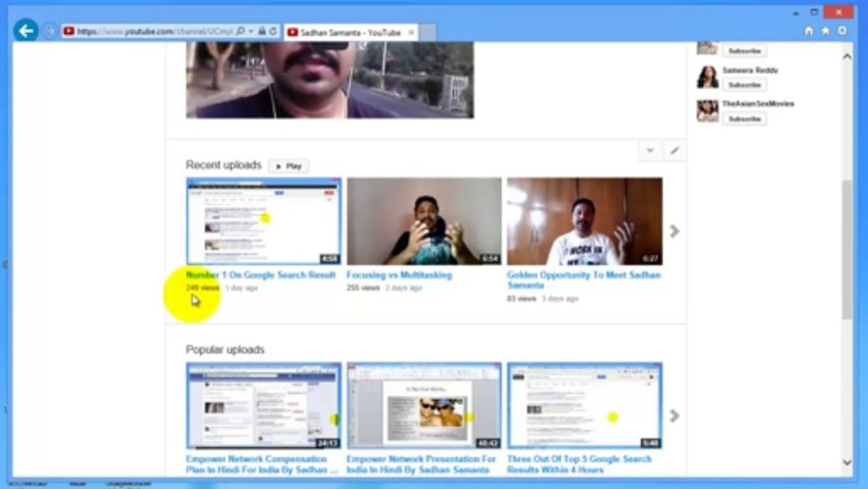Open the Focusing vs Multitasking title link

click(x=399, y=275)
